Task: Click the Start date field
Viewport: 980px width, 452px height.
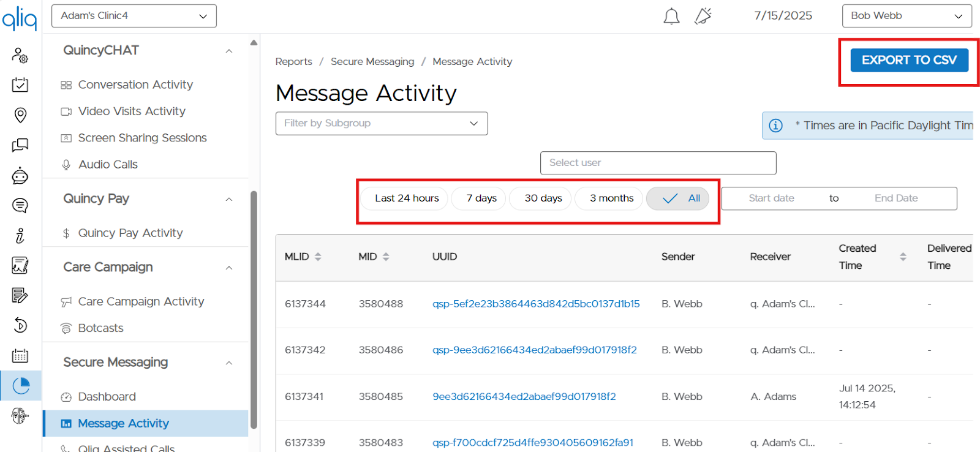Action: (x=771, y=198)
